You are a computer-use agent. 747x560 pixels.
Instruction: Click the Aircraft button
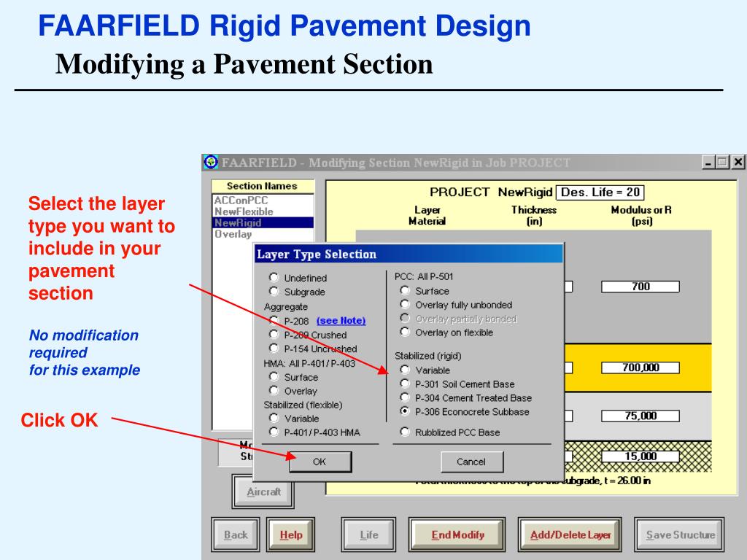[x=263, y=491]
